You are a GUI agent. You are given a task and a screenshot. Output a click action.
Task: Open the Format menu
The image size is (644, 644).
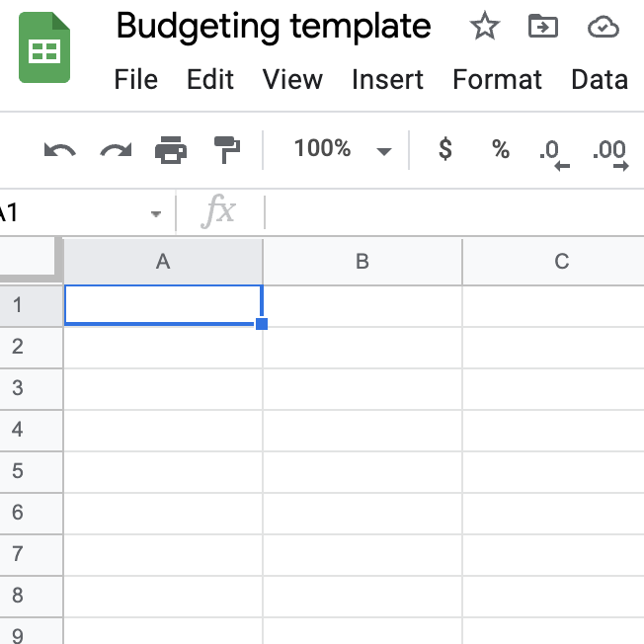click(x=497, y=79)
